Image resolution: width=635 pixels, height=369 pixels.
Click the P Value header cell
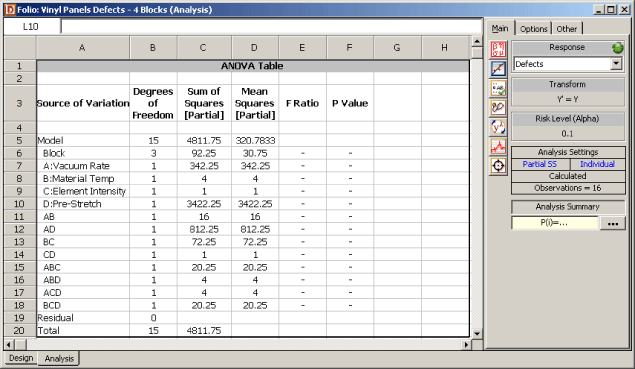point(350,103)
